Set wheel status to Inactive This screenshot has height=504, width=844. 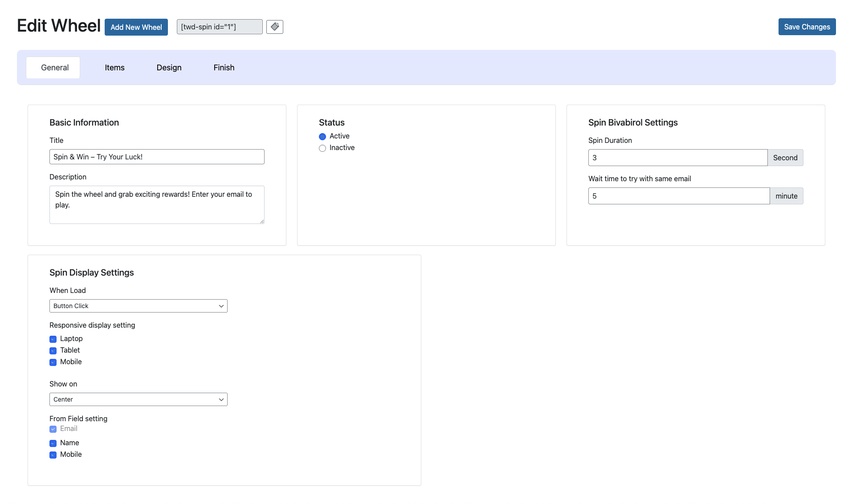point(322,148)
